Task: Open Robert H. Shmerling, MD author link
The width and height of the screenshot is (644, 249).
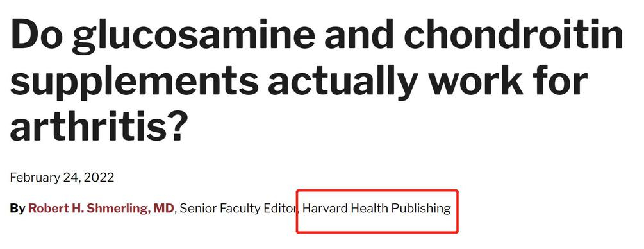Action: (101, 209)
